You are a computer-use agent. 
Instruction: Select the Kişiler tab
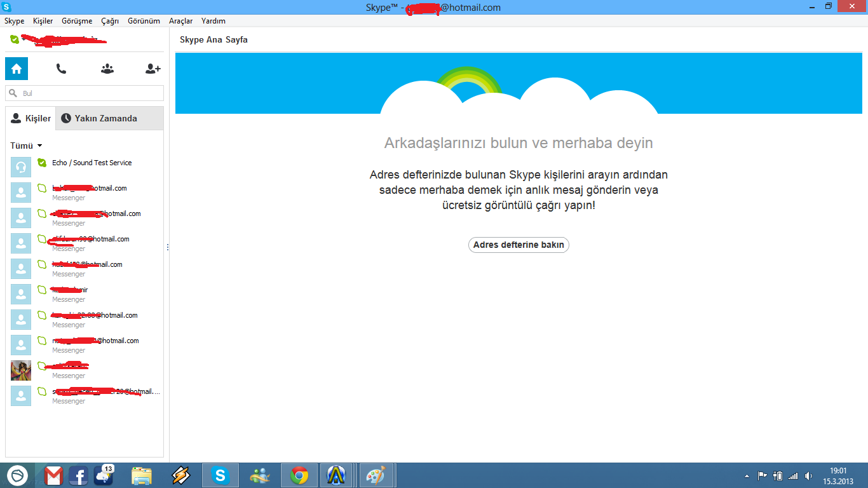point(31,118)
